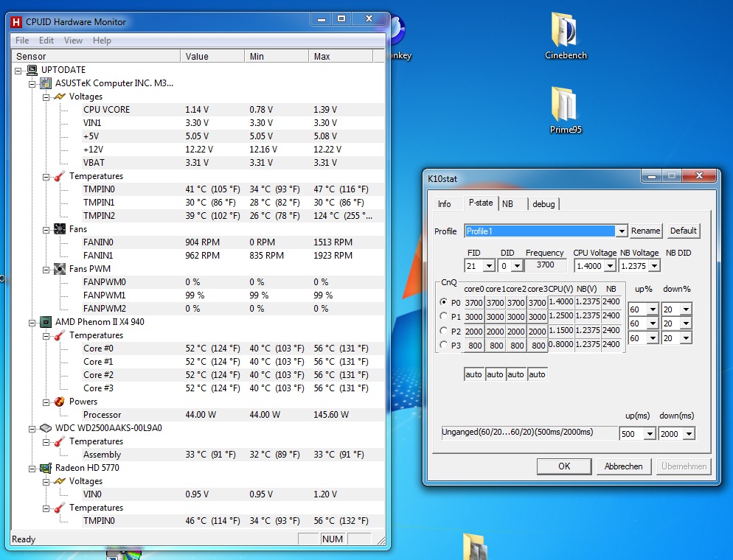
Task: Switch to the NB tab in K10stat
Action: [507, 204]
